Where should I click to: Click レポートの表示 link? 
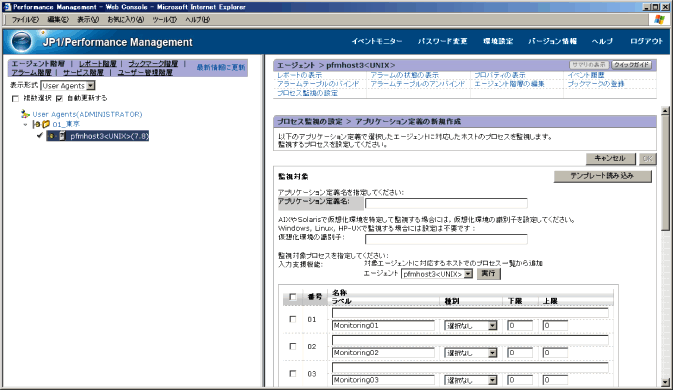(299, 75)
